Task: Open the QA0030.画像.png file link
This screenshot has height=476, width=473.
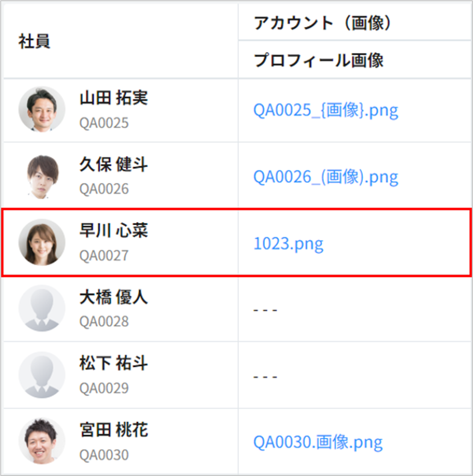Action: pos(317,443)
